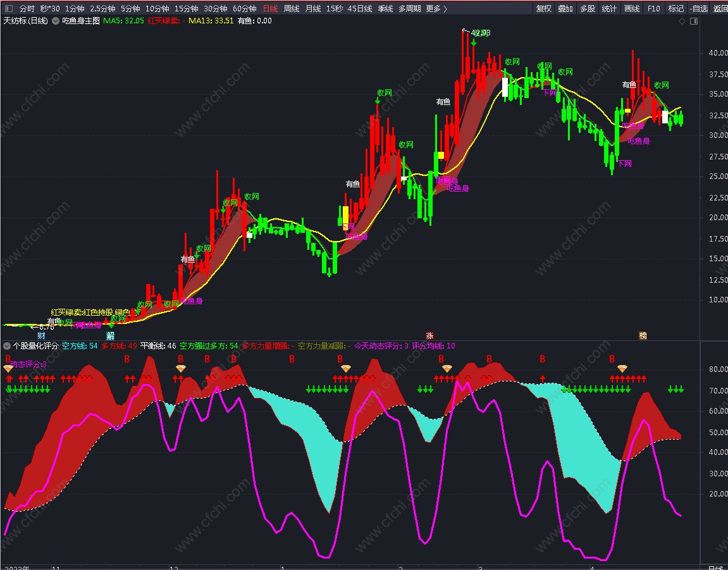The width and height of the screenshot is (728, 570).
Task: Click the diamond signal icon in April
Action: click(622, 369)
